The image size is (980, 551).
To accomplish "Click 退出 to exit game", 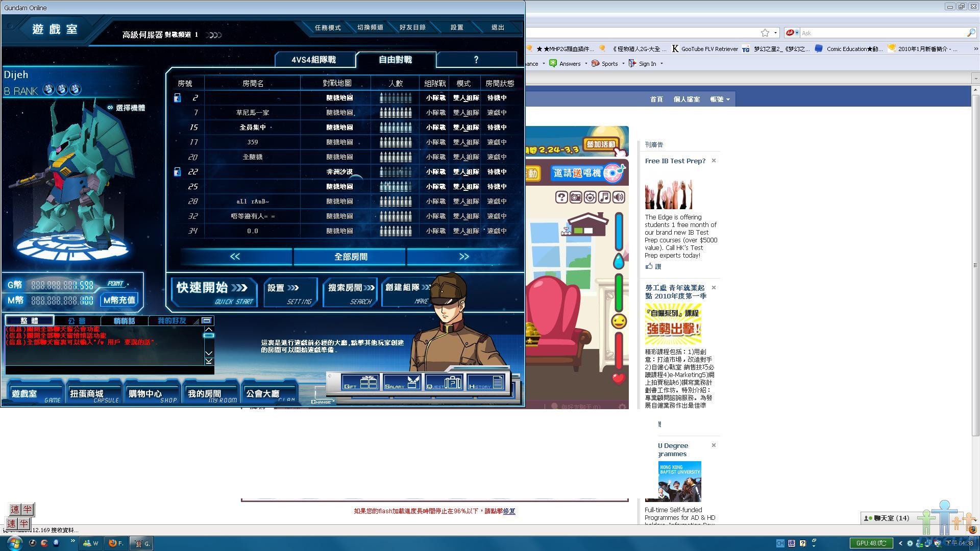I will (x=498, y=28).
